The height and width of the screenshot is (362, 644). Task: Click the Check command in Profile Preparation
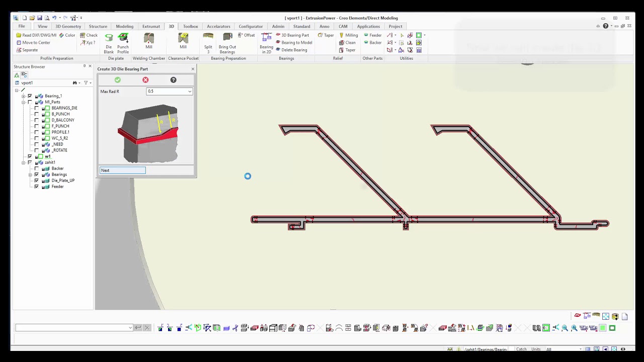pyautogui.click(x=89, y=35)
